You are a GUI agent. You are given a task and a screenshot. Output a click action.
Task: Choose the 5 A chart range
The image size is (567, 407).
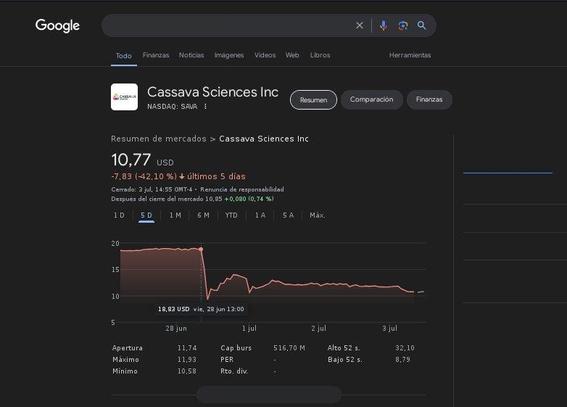click(288, 215)
